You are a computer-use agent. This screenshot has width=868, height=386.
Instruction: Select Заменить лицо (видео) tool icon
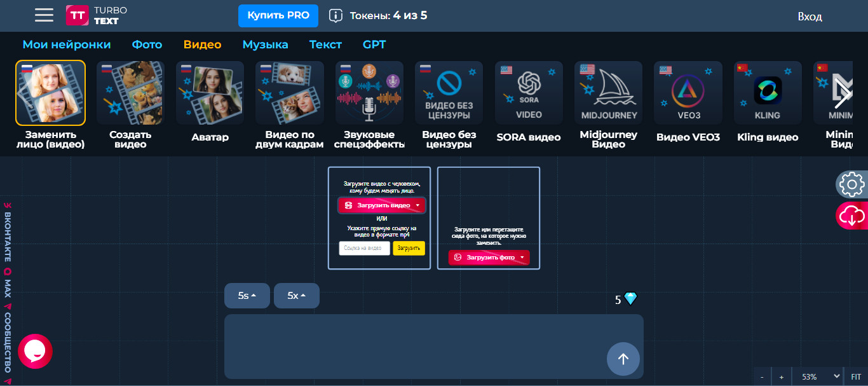coord(51,93)
